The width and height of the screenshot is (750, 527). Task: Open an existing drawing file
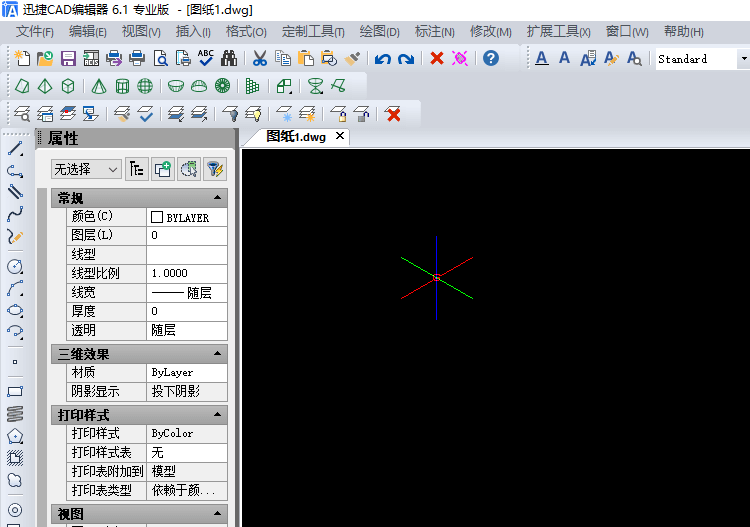[45, 58]
